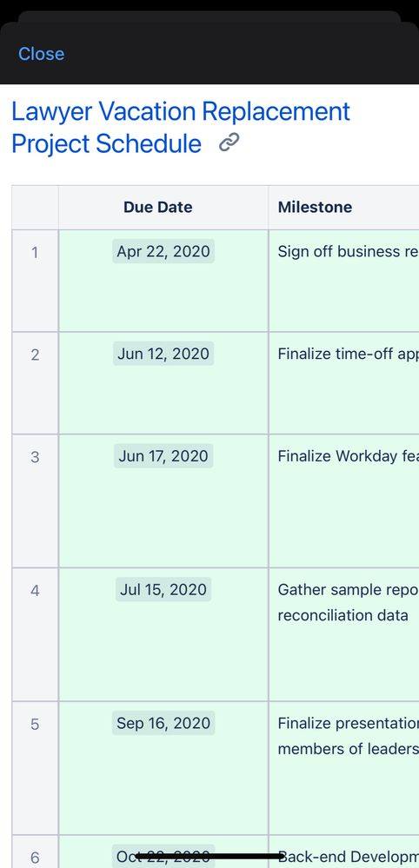Click the Finalize Workday milestone cell
The width and height of the screenshot is (419, 868).
coord(343,501)
